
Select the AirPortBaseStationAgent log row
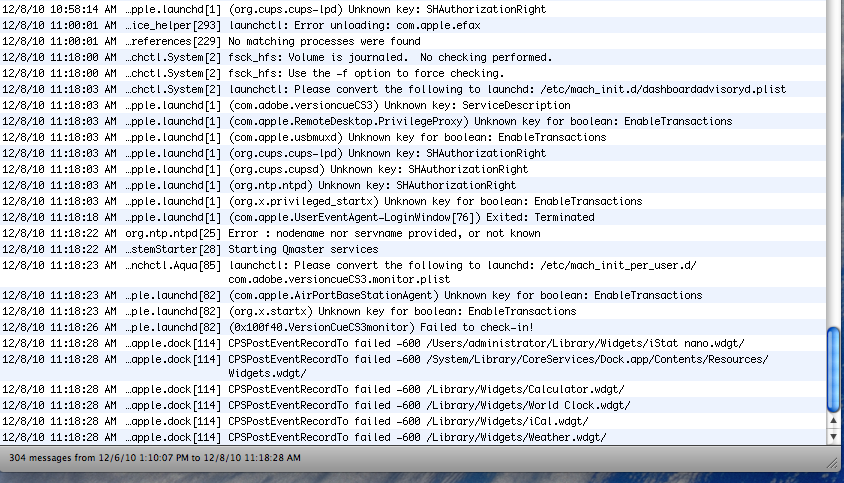(x=413, y=295)
